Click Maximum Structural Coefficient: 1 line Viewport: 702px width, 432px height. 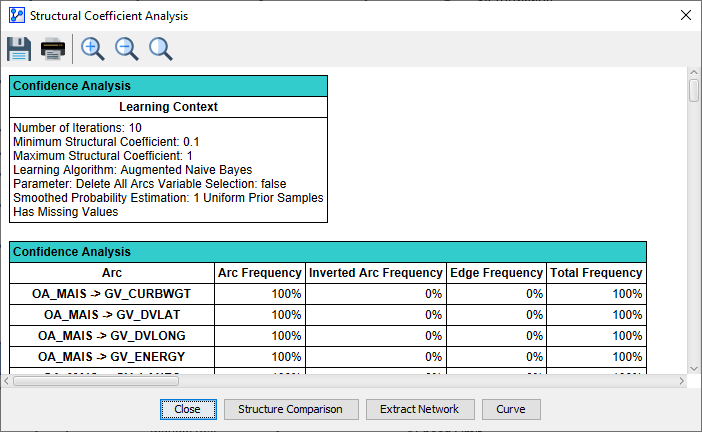click(x=103, y=156)
